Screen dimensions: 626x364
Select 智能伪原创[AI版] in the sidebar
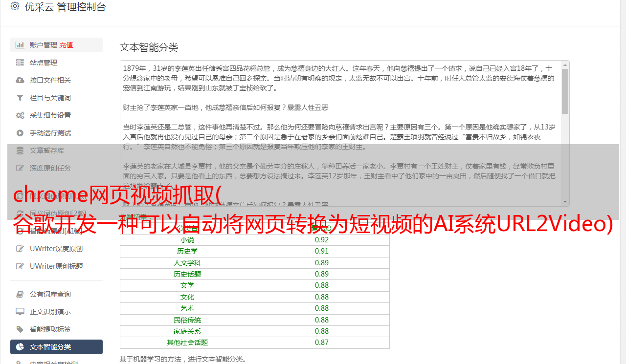coord(56,231)
